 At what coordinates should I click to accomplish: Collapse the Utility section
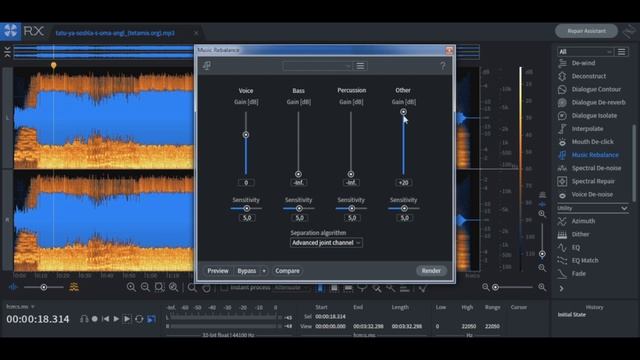coord(624,208)
